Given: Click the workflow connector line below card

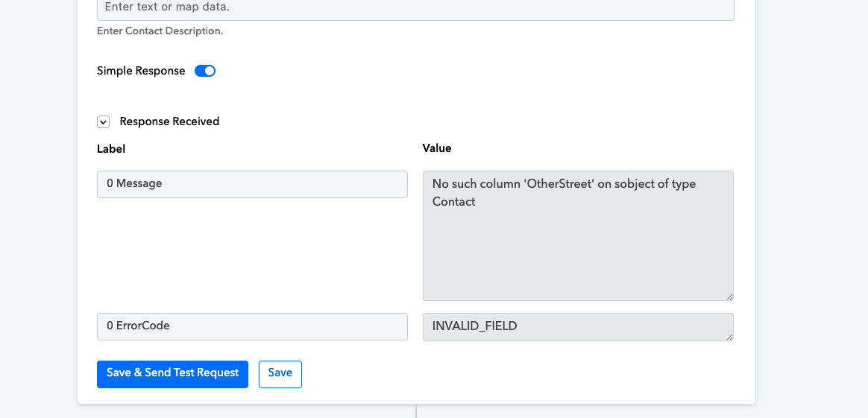Looking at the screenshot, I should coord(416,411).
